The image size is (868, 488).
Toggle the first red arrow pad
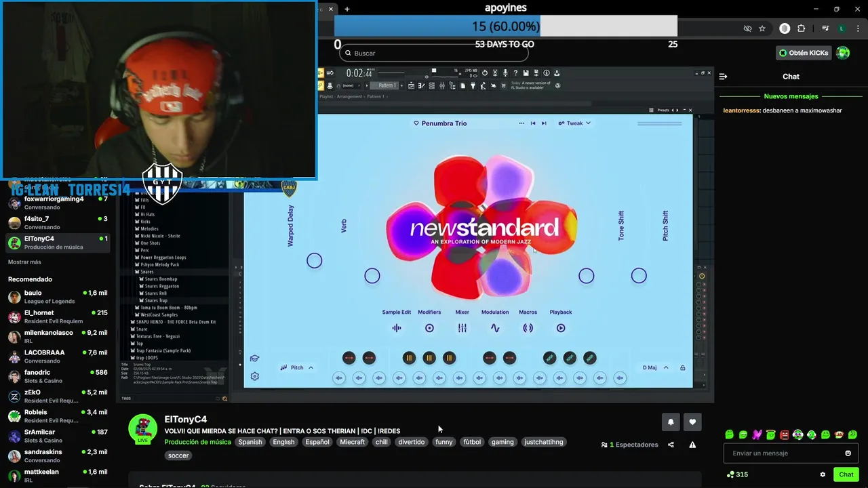tap(349, 358)
